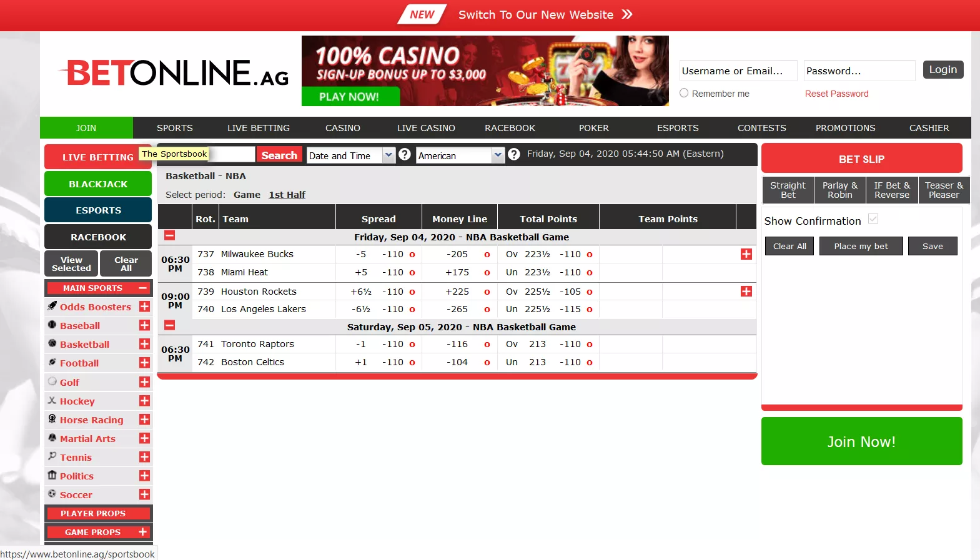Expand the Politics category

pyautogui.click(x=144, y=476)
